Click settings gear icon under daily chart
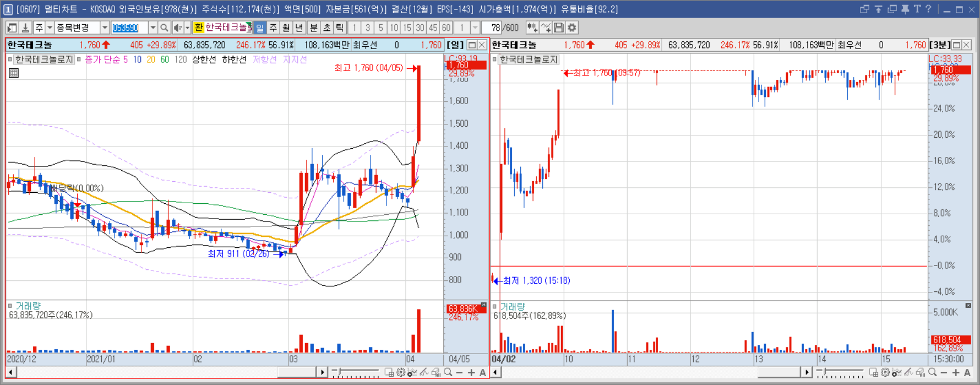The image size is (980, 385). pyautogui.click(x=401, y=373)
